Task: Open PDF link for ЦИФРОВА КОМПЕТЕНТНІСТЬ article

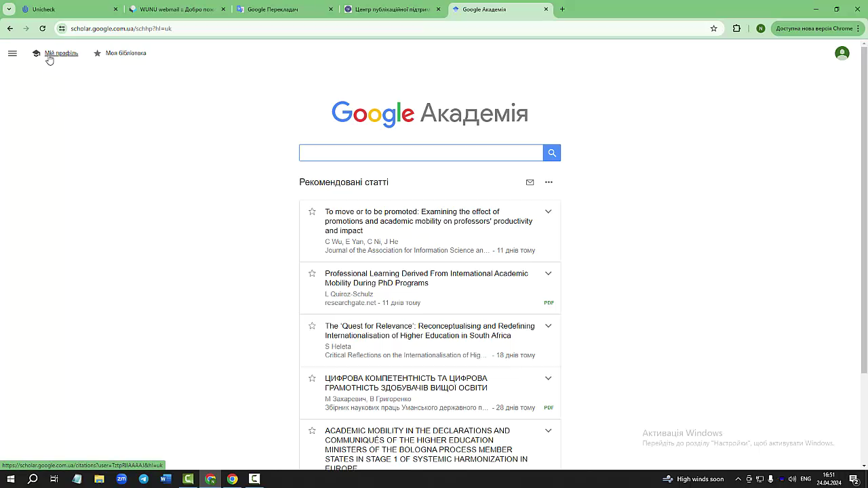Action: point(549,407)
